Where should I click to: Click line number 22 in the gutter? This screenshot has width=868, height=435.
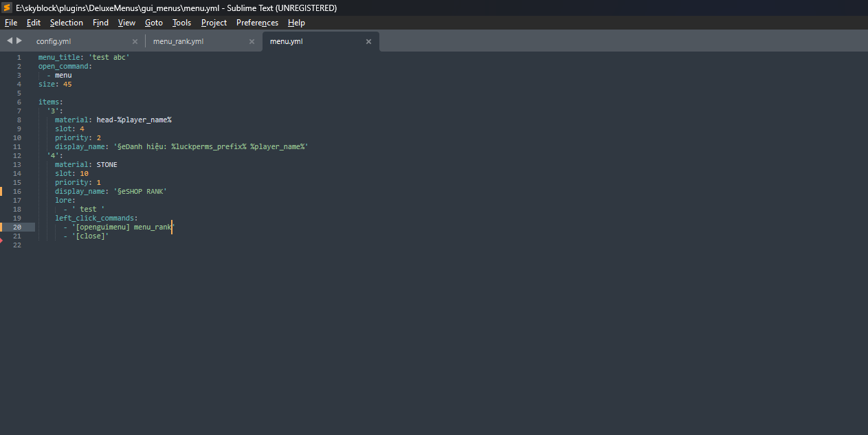[17, 245]
